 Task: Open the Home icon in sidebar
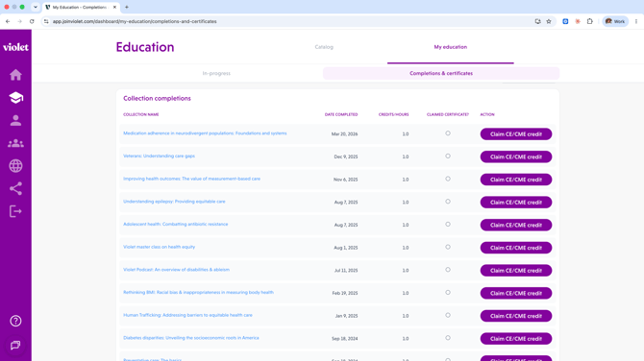click(x=15, y=75)
